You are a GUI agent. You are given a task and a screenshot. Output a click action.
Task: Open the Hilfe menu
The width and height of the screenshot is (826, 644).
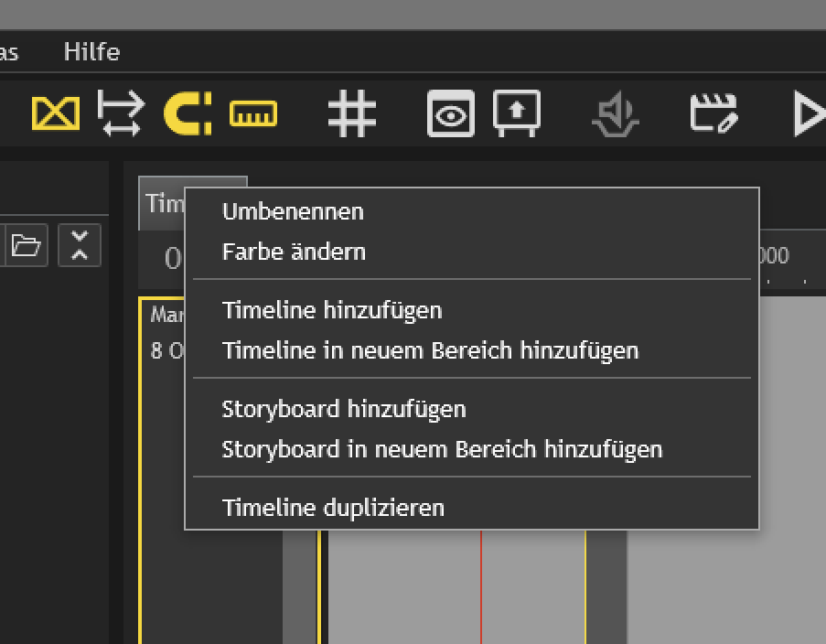point(91,51)
